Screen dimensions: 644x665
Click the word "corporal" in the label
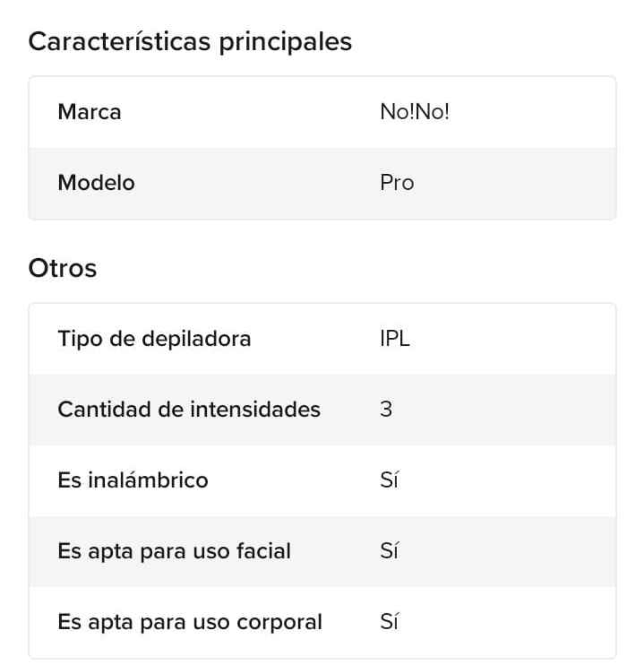(x=279, y=622)
